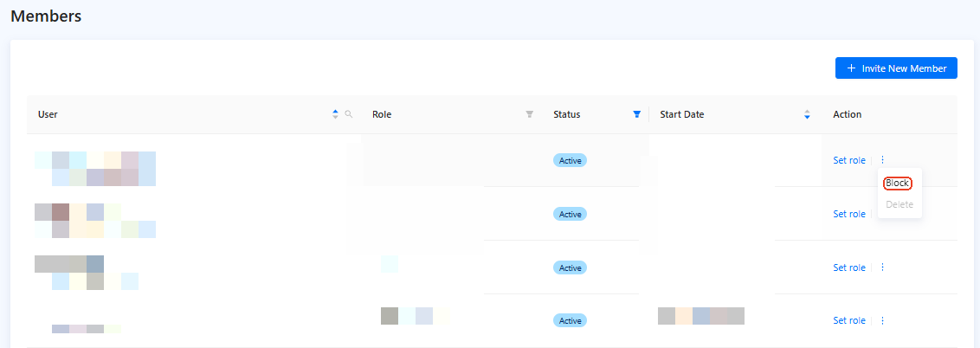Open the more-actions dots in first row
Image resolution: width=980 pixels, height=348 pixels.
tap(882, 160)
